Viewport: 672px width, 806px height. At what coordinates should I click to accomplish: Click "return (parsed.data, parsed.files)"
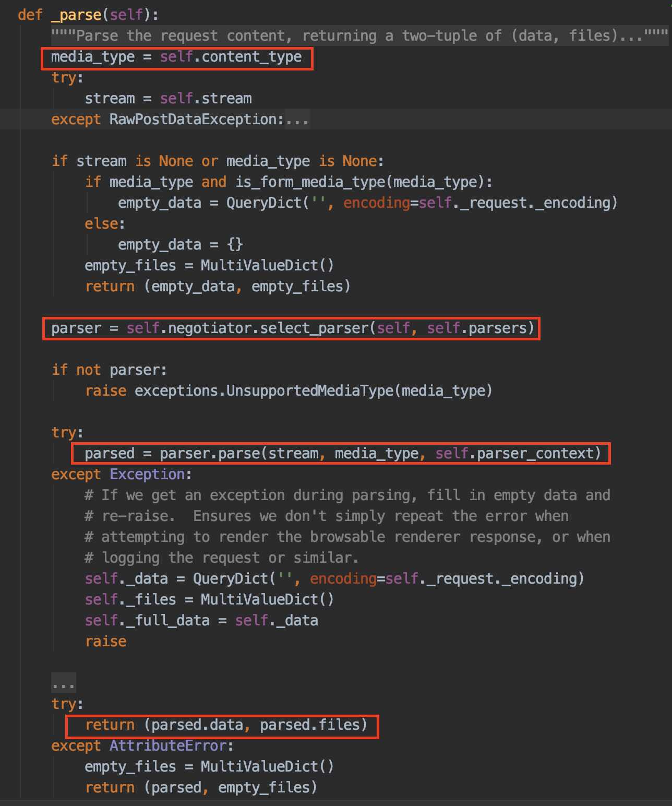(226, 725)
